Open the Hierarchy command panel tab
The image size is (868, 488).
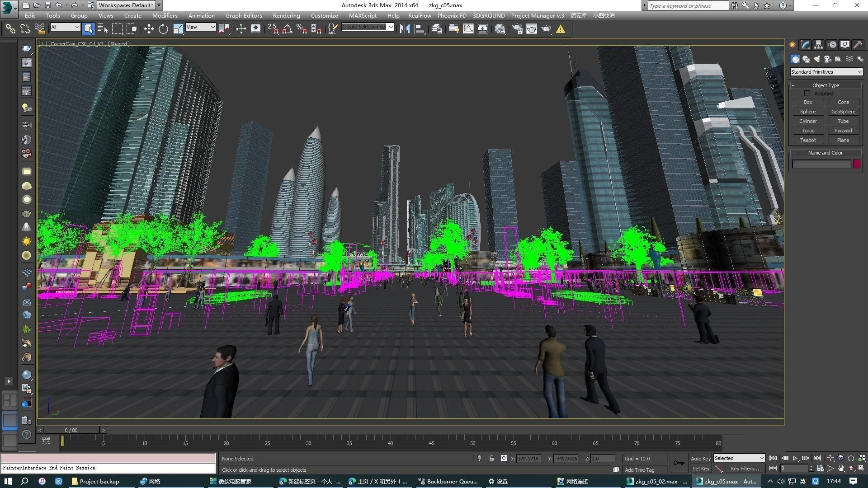818,45
